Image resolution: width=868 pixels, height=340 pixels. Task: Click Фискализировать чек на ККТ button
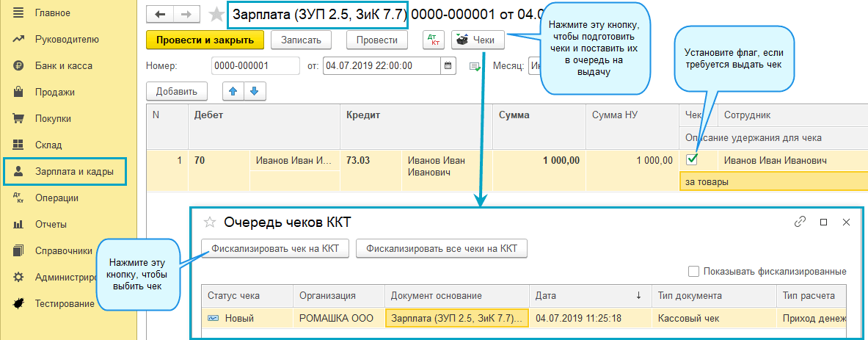tap(274, 249)
